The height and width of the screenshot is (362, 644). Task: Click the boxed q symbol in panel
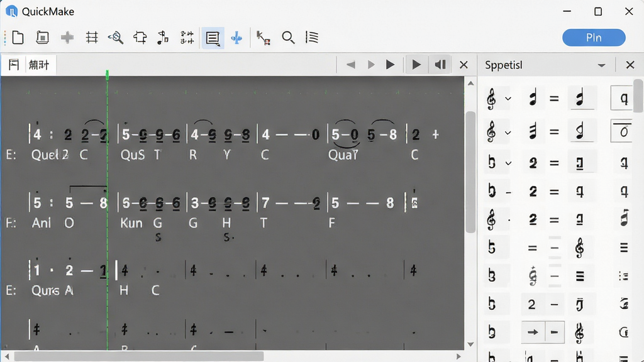(x=623, y=98)
